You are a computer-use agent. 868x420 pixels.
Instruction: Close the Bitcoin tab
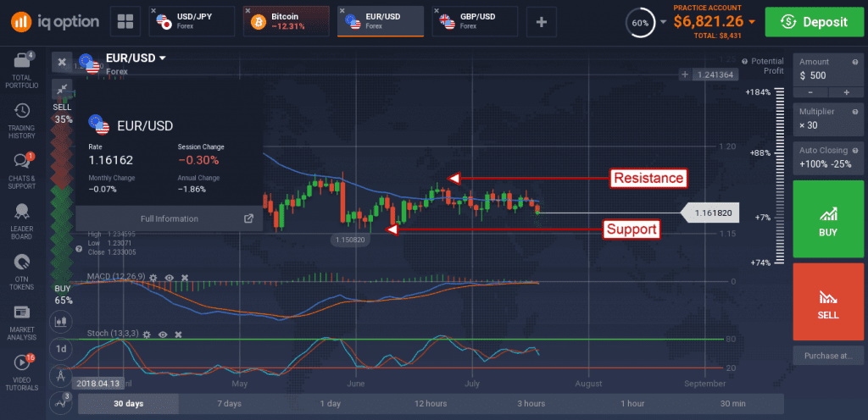click(248, 10)
